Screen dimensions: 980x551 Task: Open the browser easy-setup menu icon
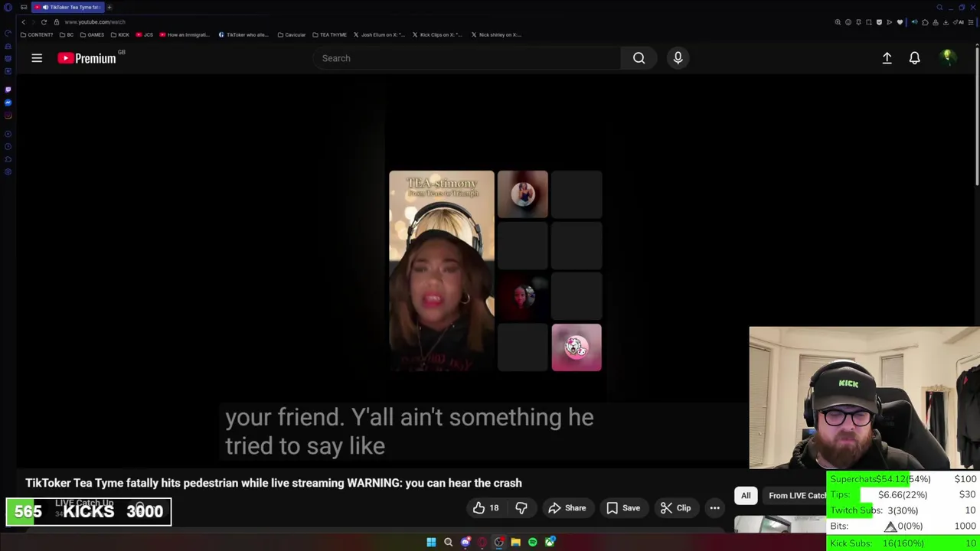coord(971,22)
